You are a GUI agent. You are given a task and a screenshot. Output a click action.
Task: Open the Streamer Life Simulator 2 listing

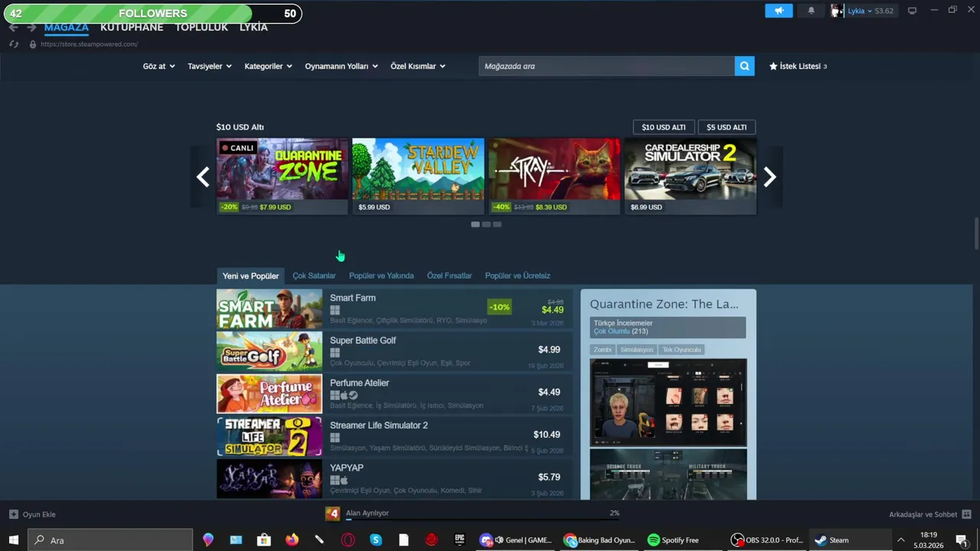394,436
